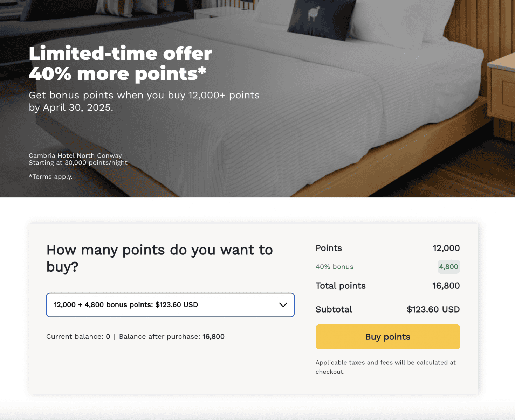Click the yellow Buy points button

pos(387,337)
